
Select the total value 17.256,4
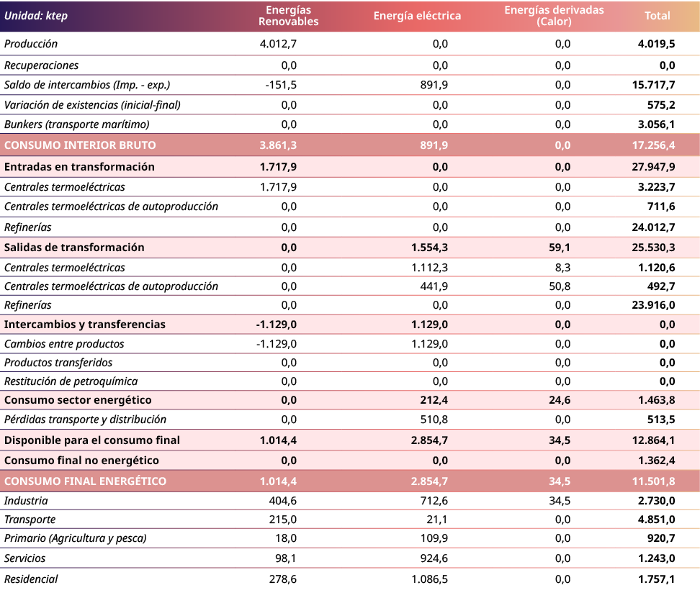pyautogui.click(x=652, y=145)
